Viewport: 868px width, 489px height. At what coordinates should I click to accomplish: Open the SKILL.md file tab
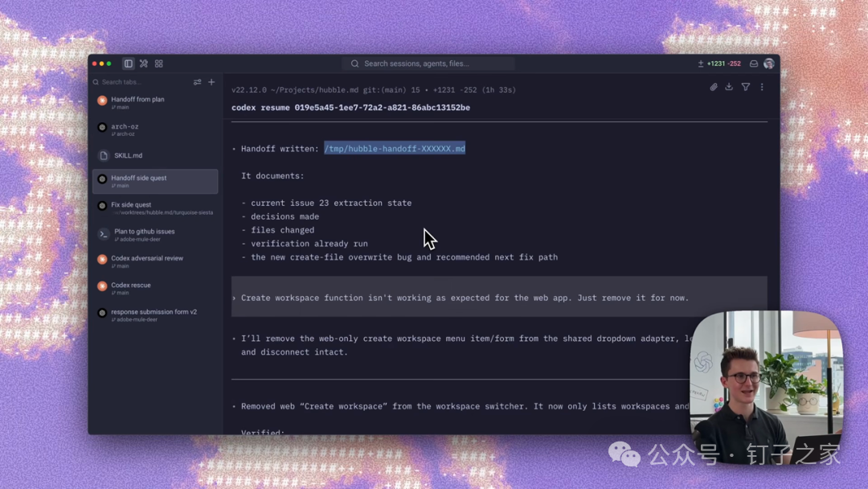point(155,155)
